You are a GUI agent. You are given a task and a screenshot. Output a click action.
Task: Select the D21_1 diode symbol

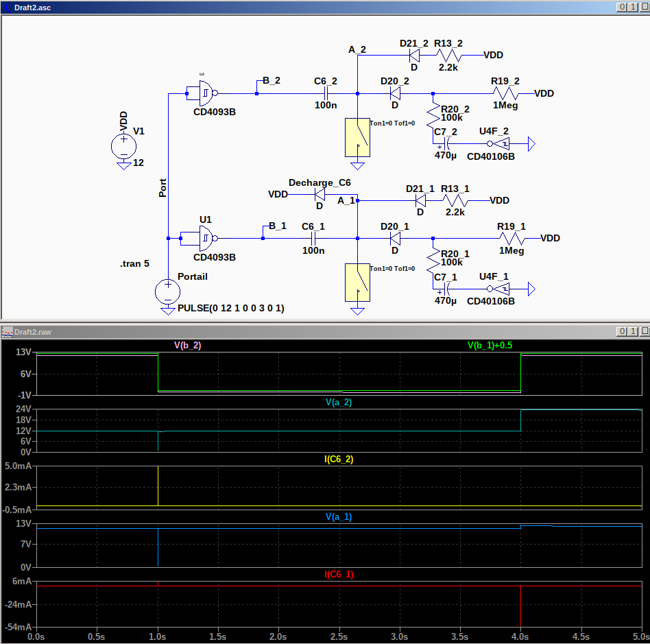(420, 201)
